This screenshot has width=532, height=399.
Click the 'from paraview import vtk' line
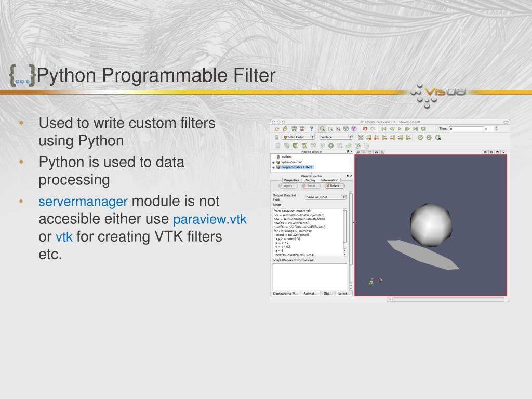pos(292,211)
